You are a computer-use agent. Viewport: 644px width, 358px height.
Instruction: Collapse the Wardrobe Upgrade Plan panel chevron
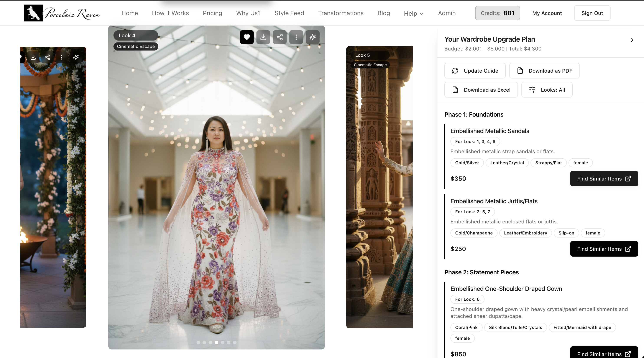[632, 40]
